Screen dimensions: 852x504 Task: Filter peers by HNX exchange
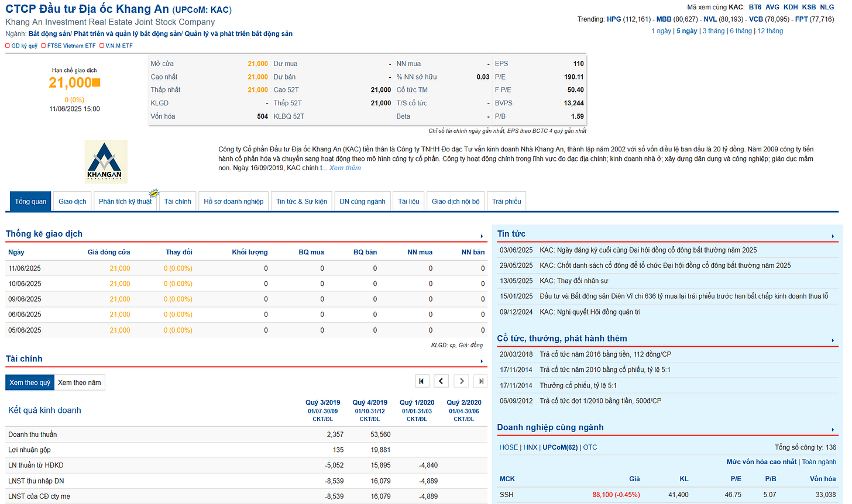click(530, 447)
